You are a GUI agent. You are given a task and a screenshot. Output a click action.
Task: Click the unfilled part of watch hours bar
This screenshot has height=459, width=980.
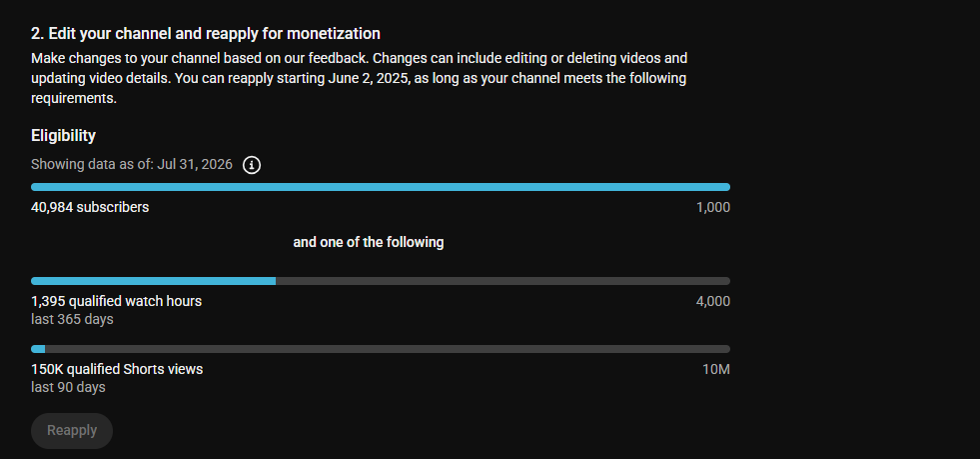[x=503, y=281]
